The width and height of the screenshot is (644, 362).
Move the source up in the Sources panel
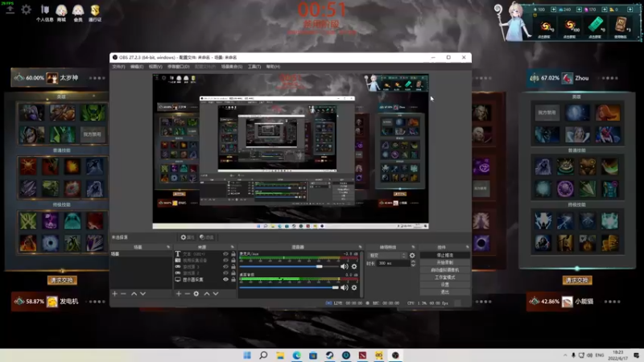pyautogui.click(x=207, y=294)
